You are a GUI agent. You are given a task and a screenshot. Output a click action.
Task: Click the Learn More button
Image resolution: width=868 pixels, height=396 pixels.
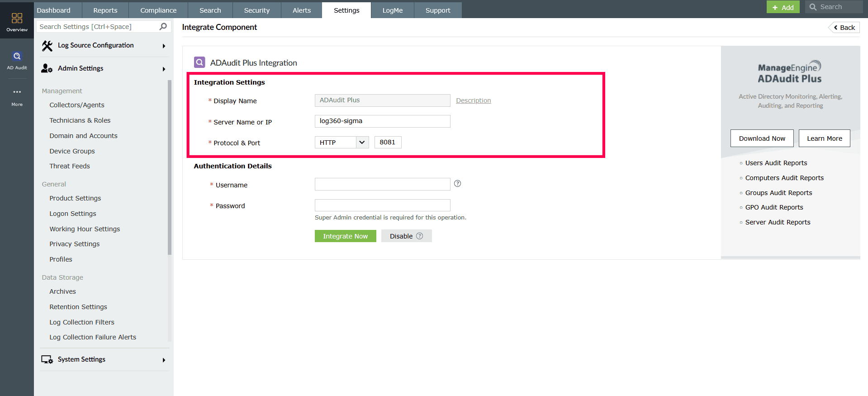click(825, 138)
